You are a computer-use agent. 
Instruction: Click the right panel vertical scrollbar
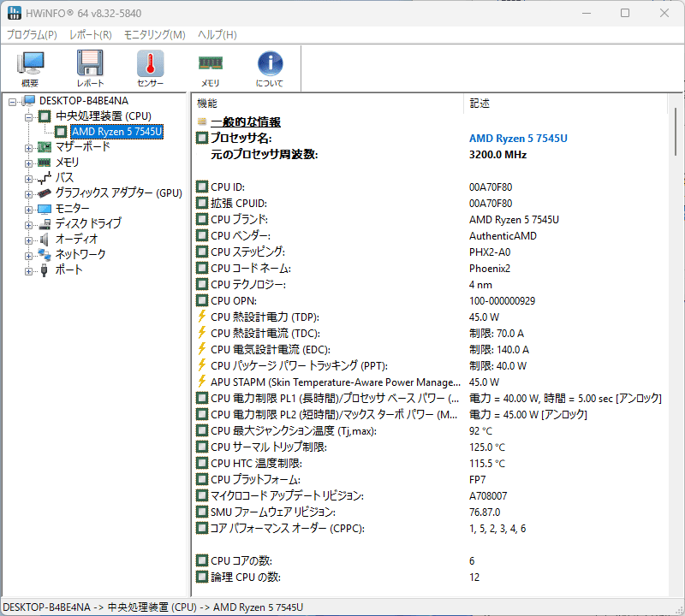(675, 342)
